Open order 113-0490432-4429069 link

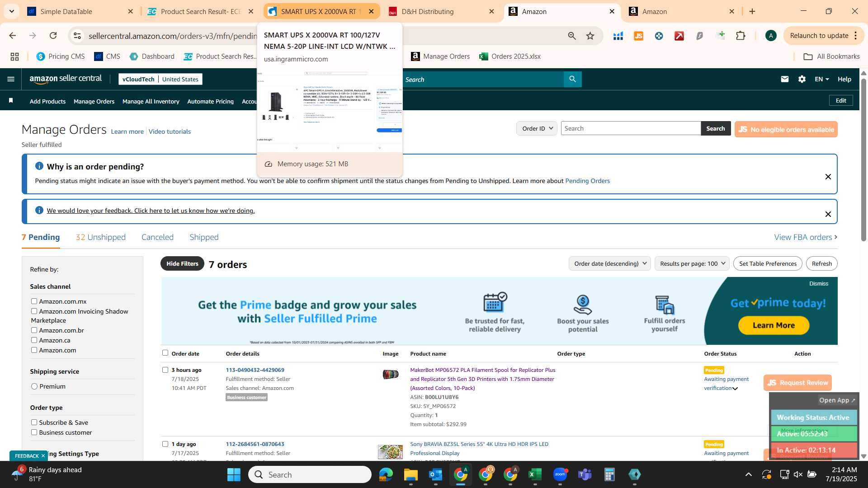coord(255,370)
